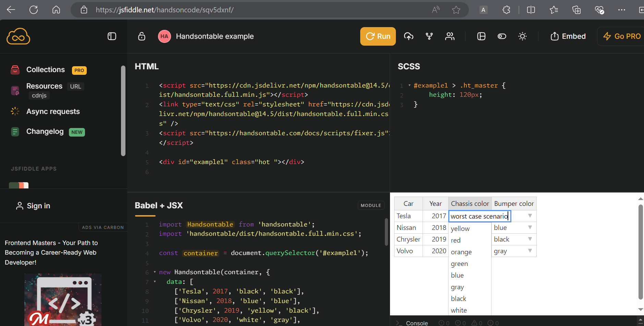The width and height of the screenshot is (644, 326).
Task: Click the Frontend Masters ad image
Action: tap(63, 300)
